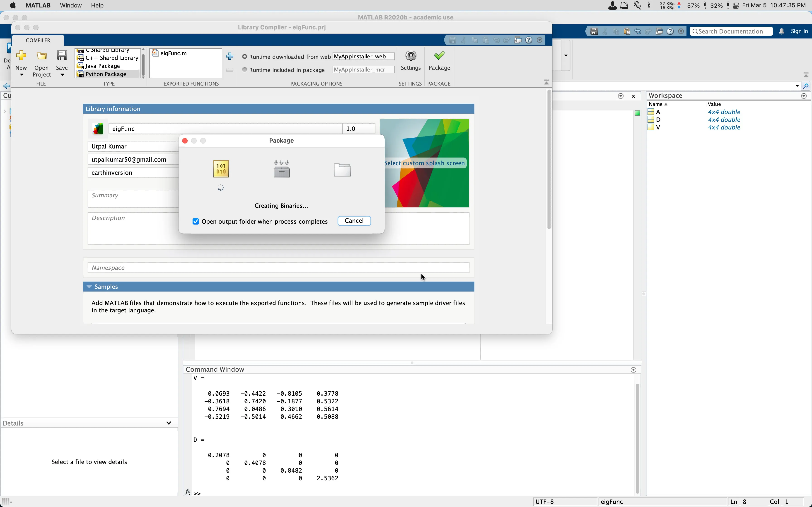Uncheck Open output folder when process completes
Image resolution: width=812 pixels, height=507 pixels.
click(196, 222)
